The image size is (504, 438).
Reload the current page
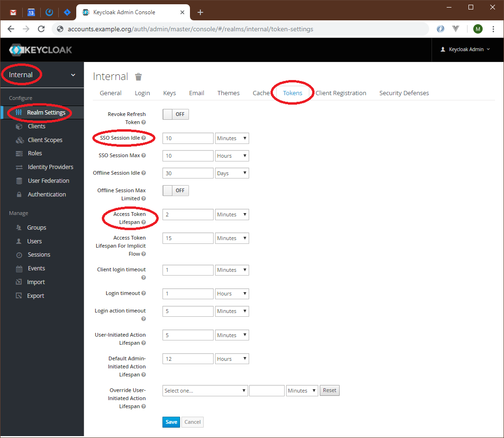[41, 29]
